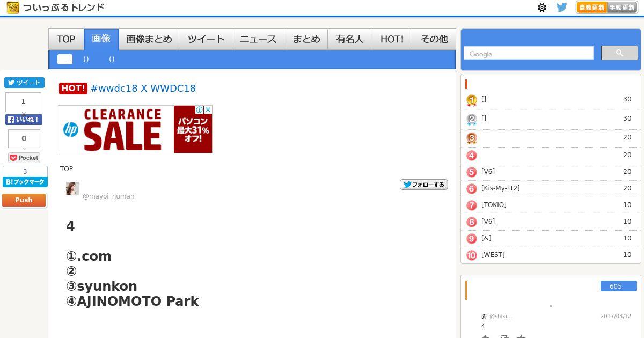Viewport: 644px width, 338px height.
Task: Save page with the Pocket button
Action: click(24, 158)
